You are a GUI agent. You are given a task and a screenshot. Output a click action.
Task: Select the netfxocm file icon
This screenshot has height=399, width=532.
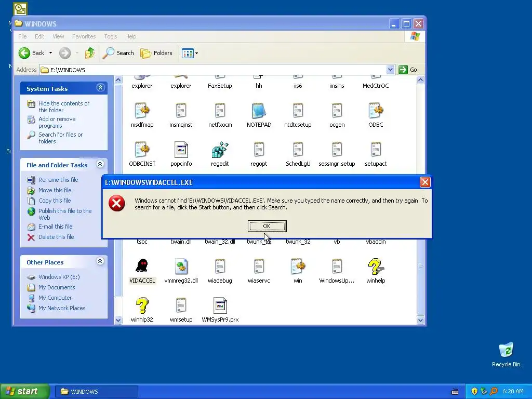220,111
